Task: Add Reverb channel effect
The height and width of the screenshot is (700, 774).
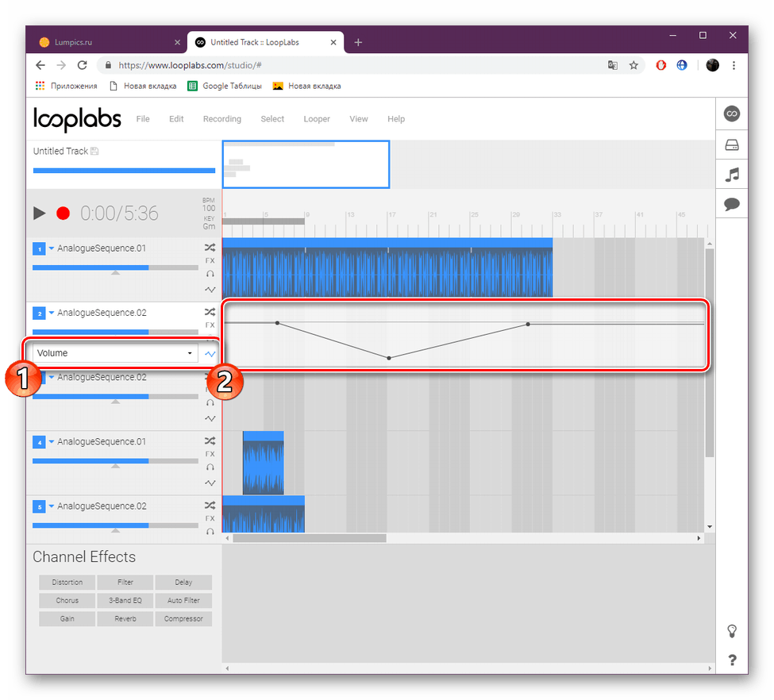Action: coord(125,619)
